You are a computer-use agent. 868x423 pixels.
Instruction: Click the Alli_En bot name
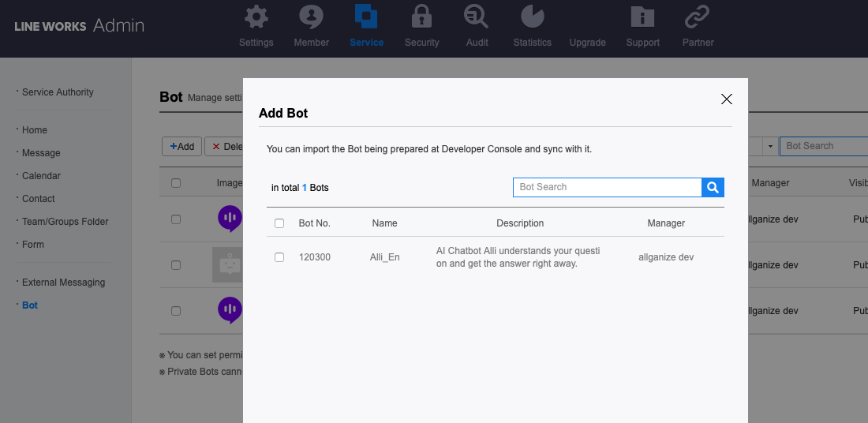coord(385,257)
